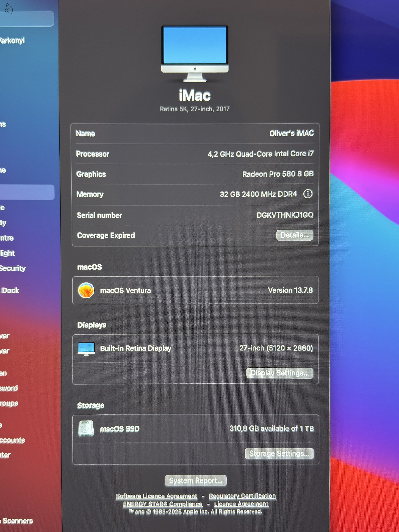
Task: Click Radeon Pro 580 8 GB value
Action: point(278,174)
